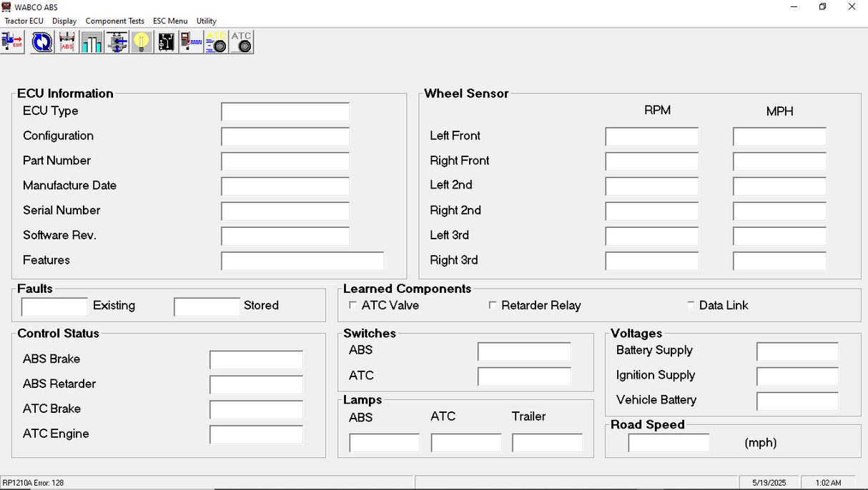The image size is (868, 490).
Task: Expand the Utility menu
Action: pyautogui.click(x=206, y=21)
